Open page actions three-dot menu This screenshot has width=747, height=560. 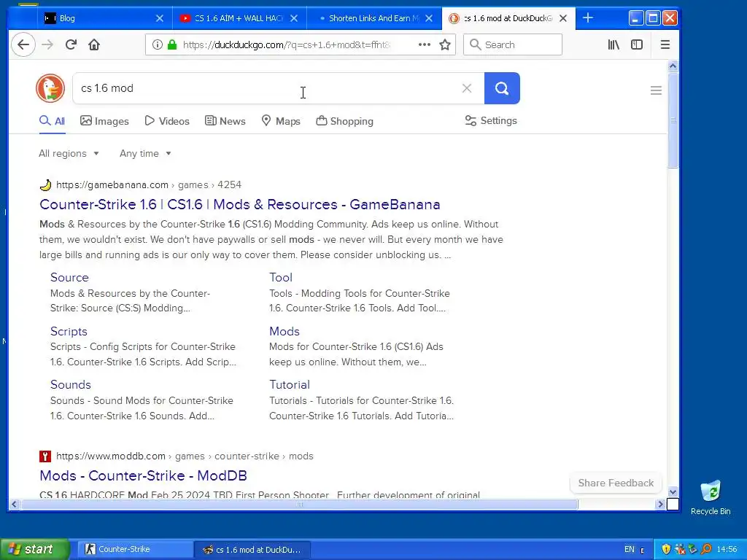coord(424,44)
